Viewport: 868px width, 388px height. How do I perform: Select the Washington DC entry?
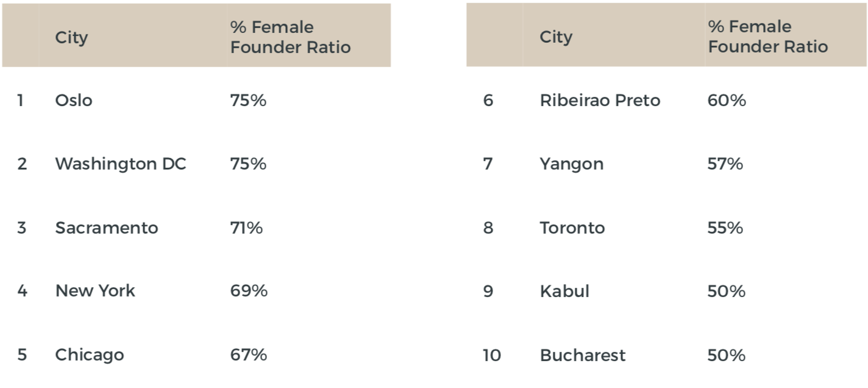point(121,164)
